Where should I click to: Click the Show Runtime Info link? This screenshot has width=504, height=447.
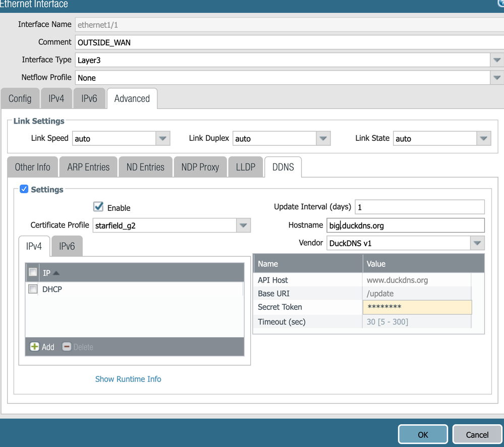128,379
